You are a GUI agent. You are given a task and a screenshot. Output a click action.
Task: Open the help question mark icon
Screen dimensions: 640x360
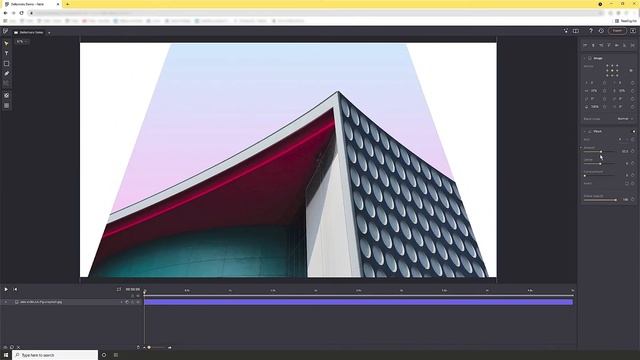pos(591,31)
